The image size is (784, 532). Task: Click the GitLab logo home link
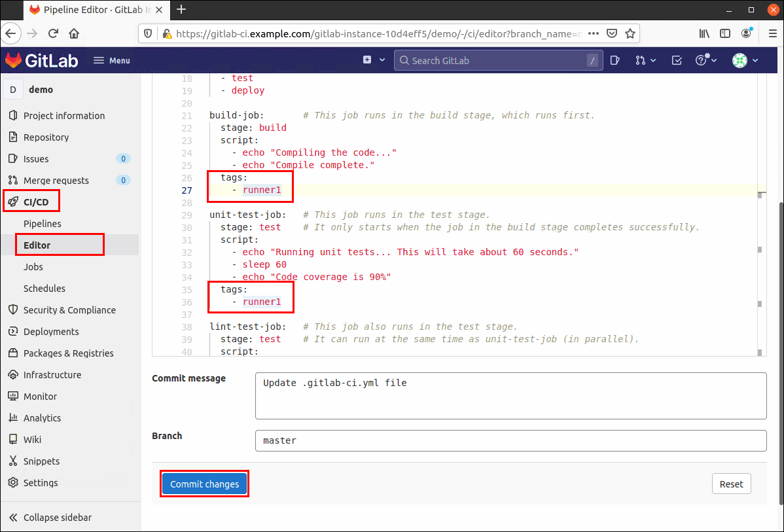coord(41,60)
